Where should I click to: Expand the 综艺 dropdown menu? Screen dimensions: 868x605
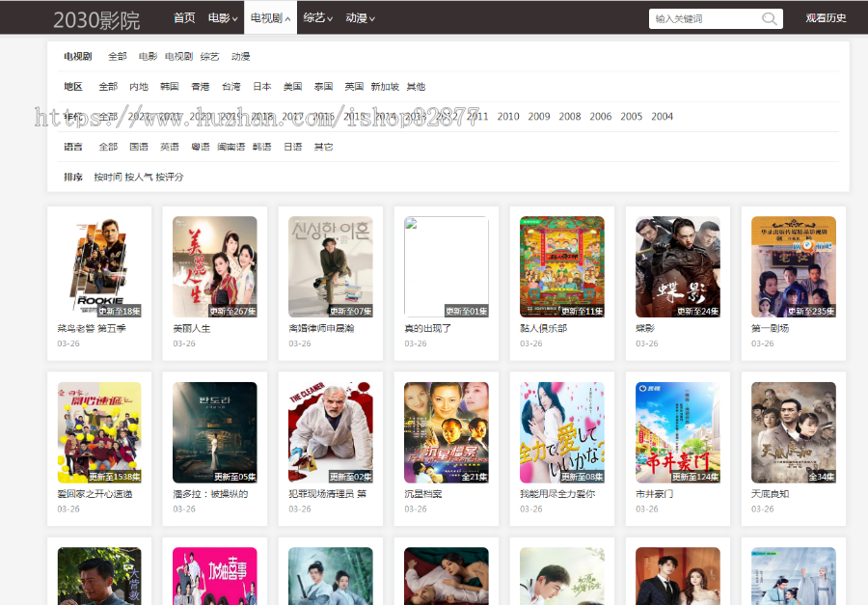(317, 17)
